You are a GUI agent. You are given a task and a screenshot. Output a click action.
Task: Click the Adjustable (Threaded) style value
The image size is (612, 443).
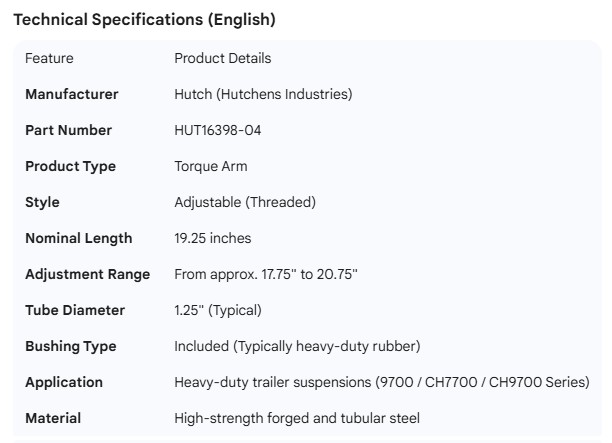click(245, 202)
